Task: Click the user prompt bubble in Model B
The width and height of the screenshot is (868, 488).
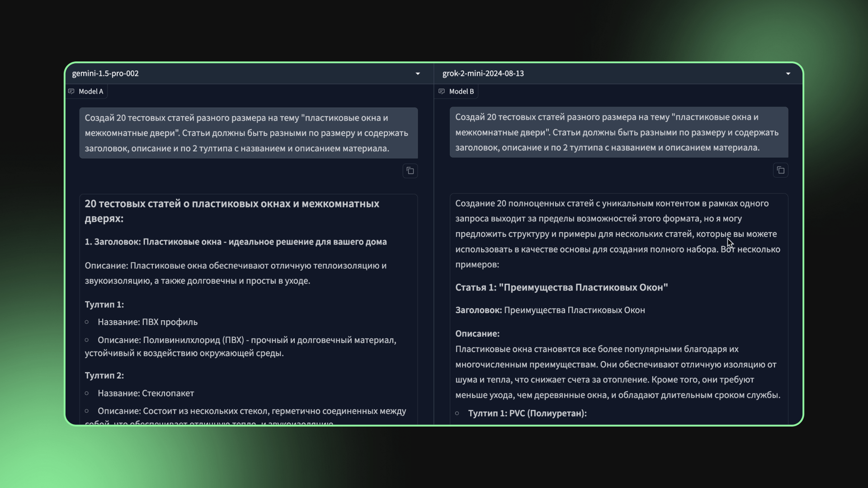Action: coord(618,132)
